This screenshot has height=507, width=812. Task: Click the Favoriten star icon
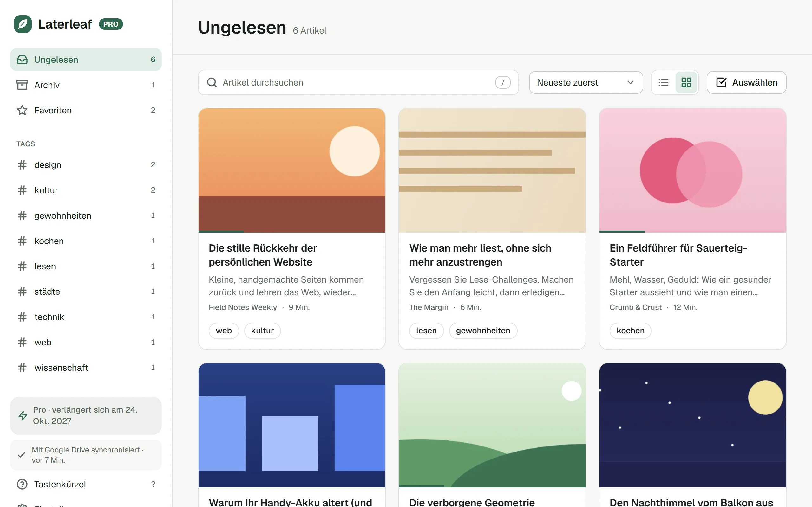coord(22,110)
